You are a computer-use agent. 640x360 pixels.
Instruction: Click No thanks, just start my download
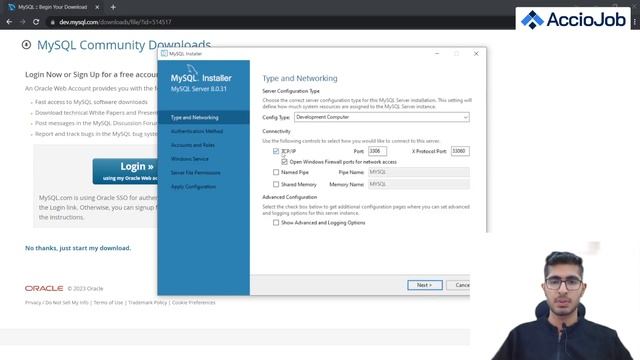click(x=78, y=248)
